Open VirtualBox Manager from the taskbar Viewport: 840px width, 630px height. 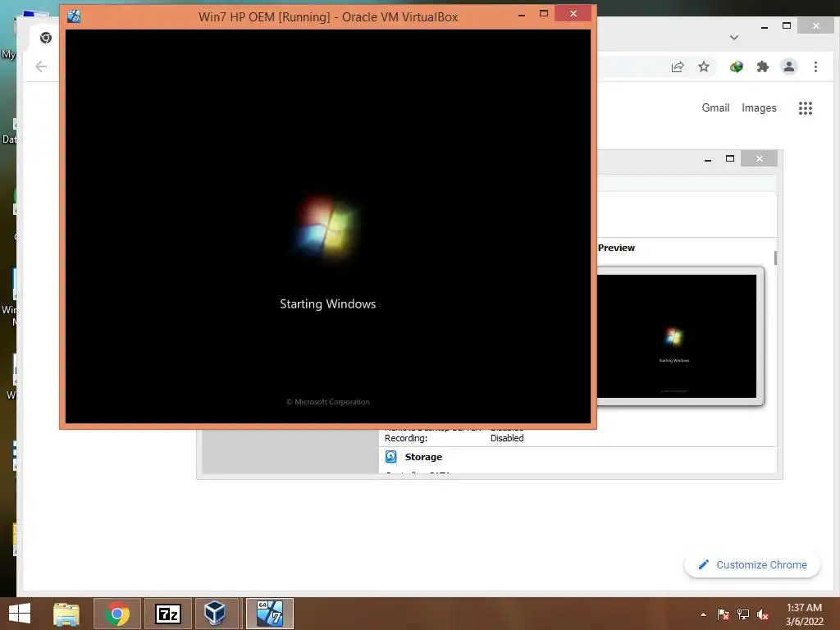(x=215, y=614)
